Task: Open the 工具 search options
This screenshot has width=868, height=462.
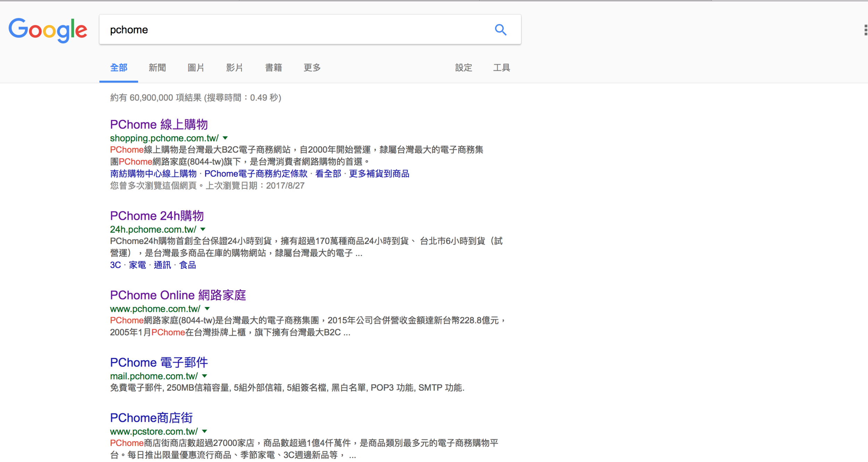Action: (x=501, y=68)
